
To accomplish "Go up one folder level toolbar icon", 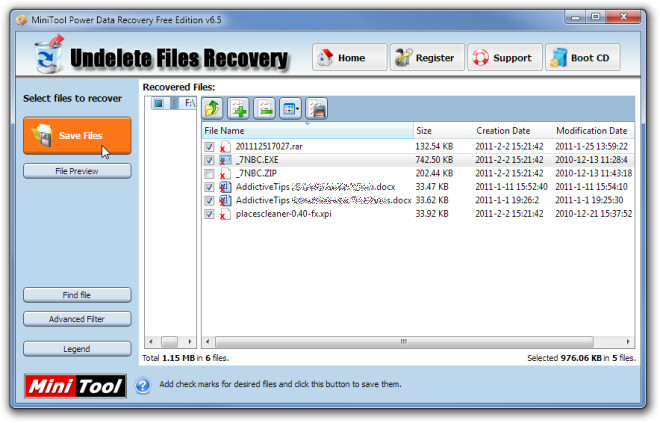I will coord(213,109).
